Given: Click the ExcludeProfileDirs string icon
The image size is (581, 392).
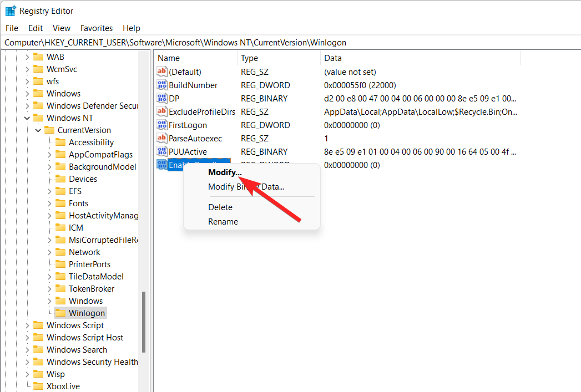Looking at the screenshot, I should coord(162,112).
